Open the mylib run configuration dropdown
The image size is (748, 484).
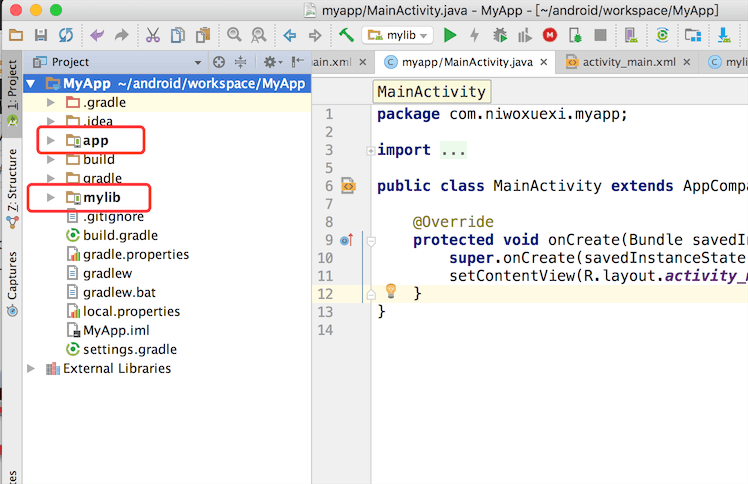coord(397,35)
